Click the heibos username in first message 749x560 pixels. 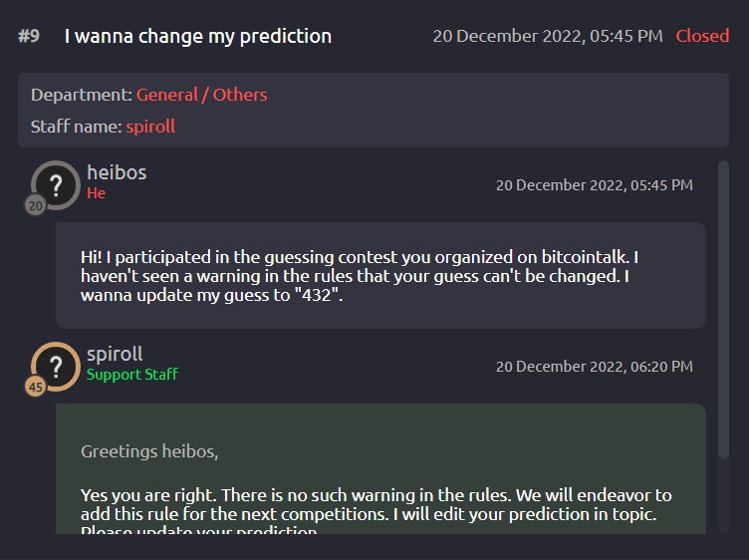click(117, 172)
